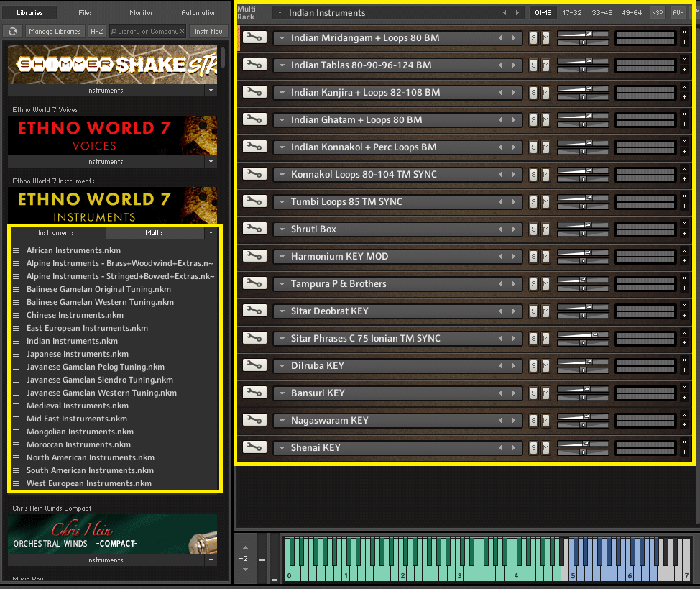Screen dimensions: 700x589
Task: Solo the Tampura P & Brothers instrument
Action: (533, 284)
